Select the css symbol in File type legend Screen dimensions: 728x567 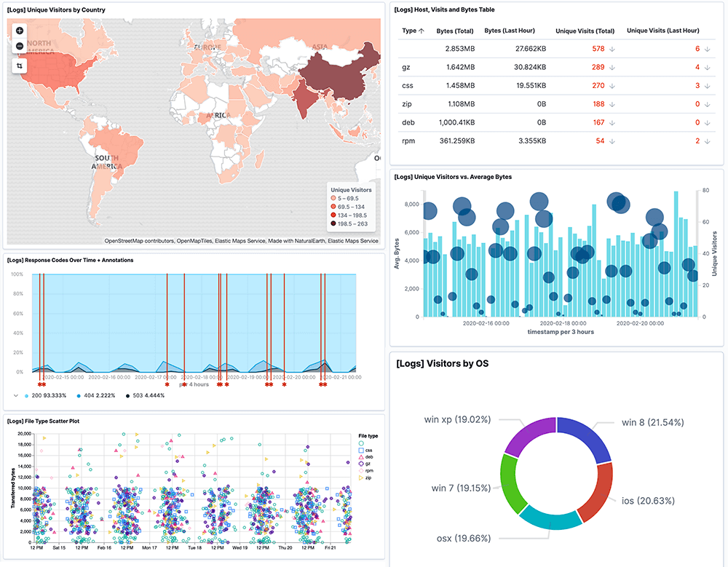tap(363, 450)
